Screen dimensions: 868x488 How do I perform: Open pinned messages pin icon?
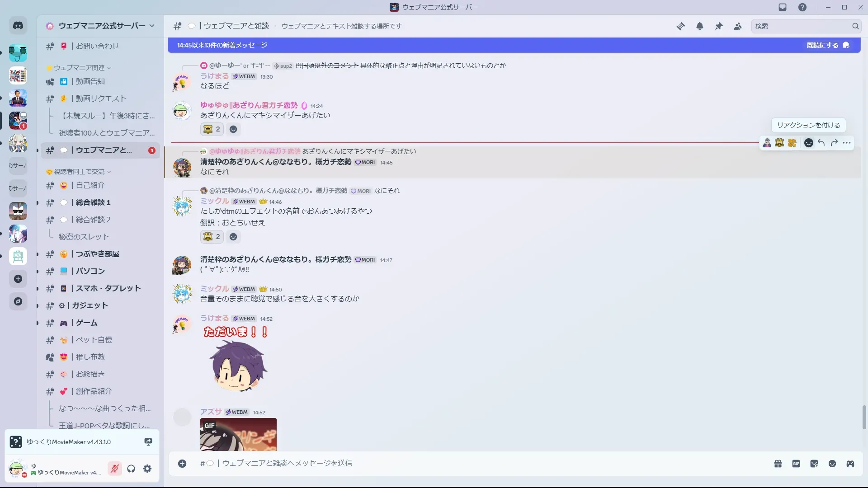click(719, 26)
